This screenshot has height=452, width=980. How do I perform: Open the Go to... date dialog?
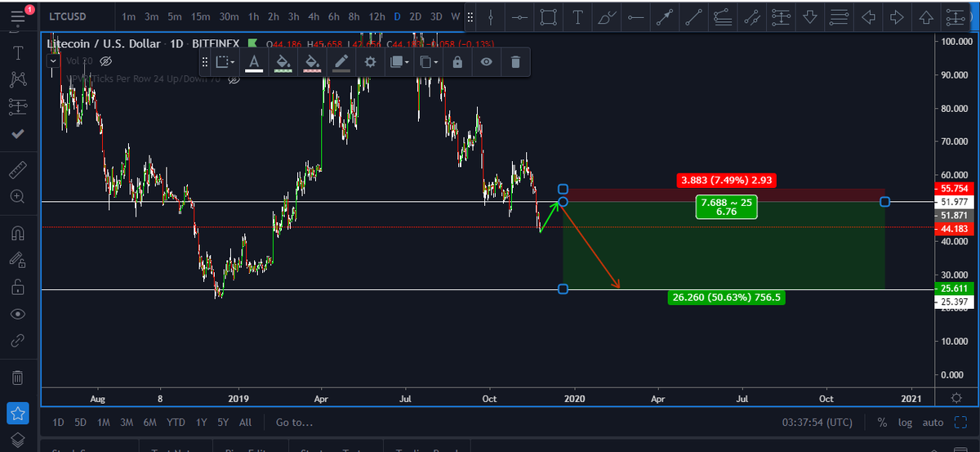294,423
